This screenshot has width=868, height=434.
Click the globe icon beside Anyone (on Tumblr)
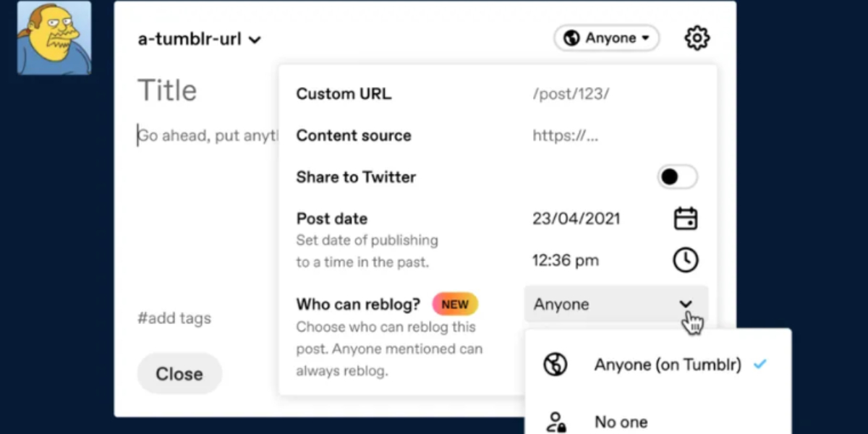556,365
